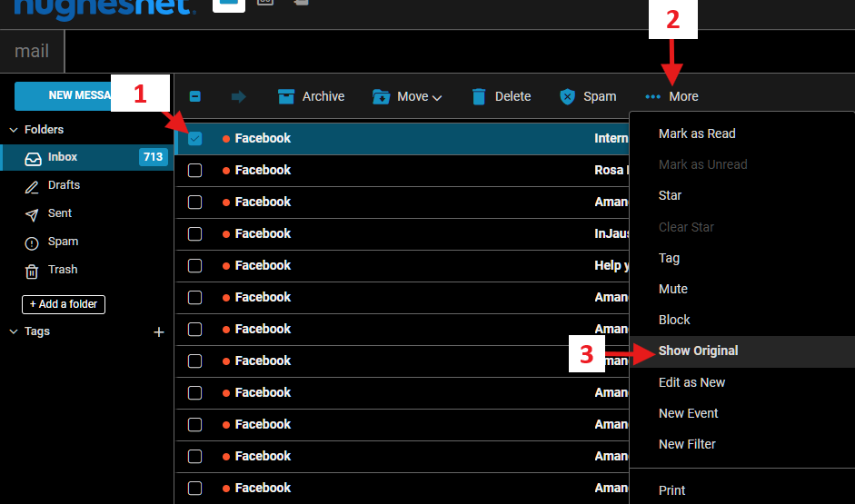Choose Mark as Unread from menu
Screen dimensions: 855x504
(x=702, y=164)
